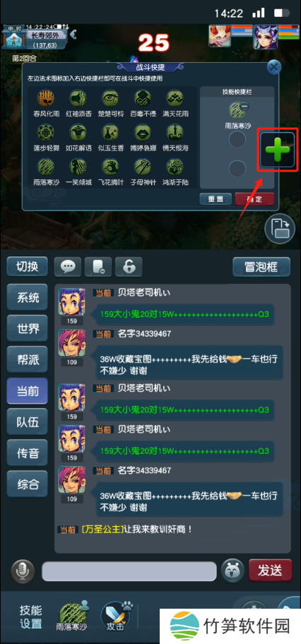Toggle the chat lock icon
The height and width of the screenshot is (644, 301).
click(129, 268)
